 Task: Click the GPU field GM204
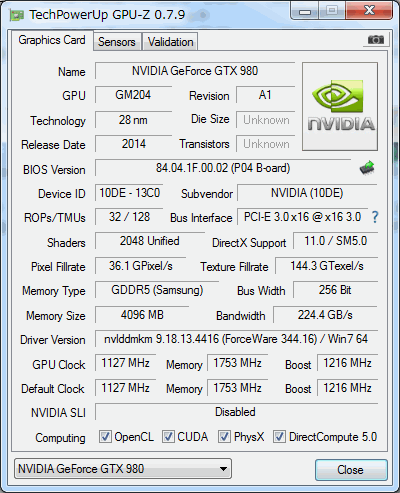click(133, 95)
